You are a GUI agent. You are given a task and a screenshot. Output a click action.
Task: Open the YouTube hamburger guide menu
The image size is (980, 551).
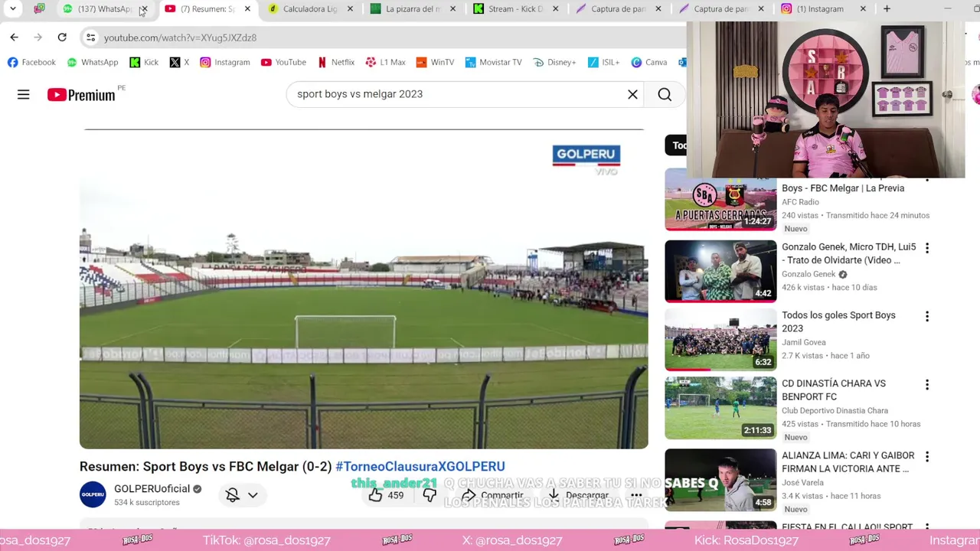click(x=23, y=94)
